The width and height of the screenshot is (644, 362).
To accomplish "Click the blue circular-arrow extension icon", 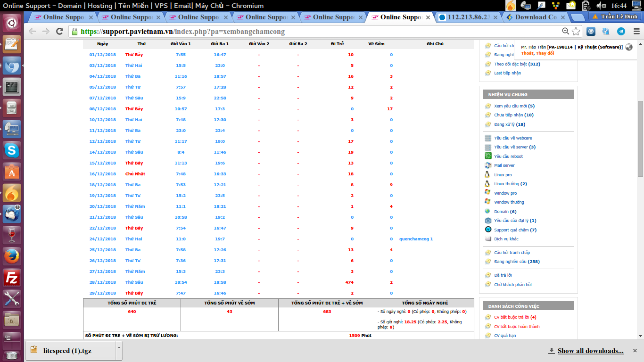I will click(606, 32).
